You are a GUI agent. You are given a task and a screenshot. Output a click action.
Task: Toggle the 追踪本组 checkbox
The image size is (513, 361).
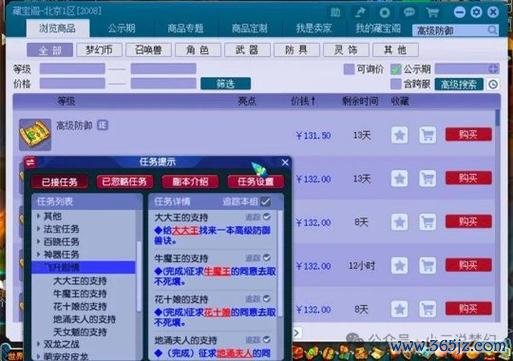pos(265,202)
